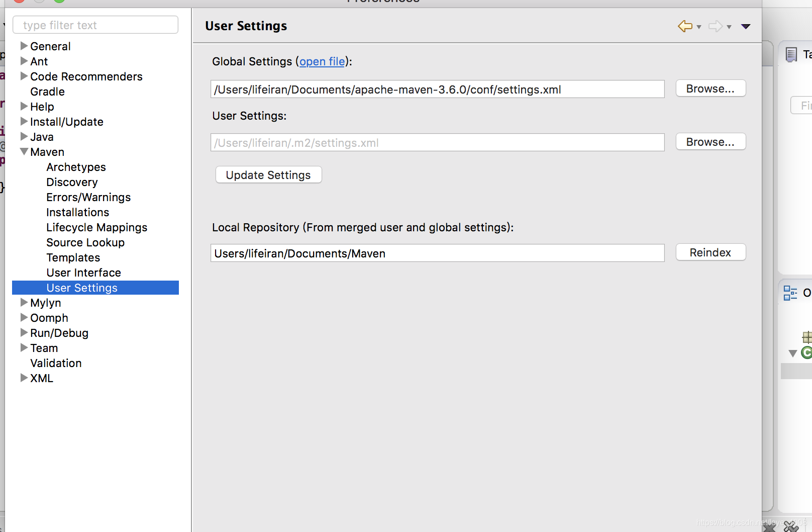Browse for Global Settings file

coord(710,88)
